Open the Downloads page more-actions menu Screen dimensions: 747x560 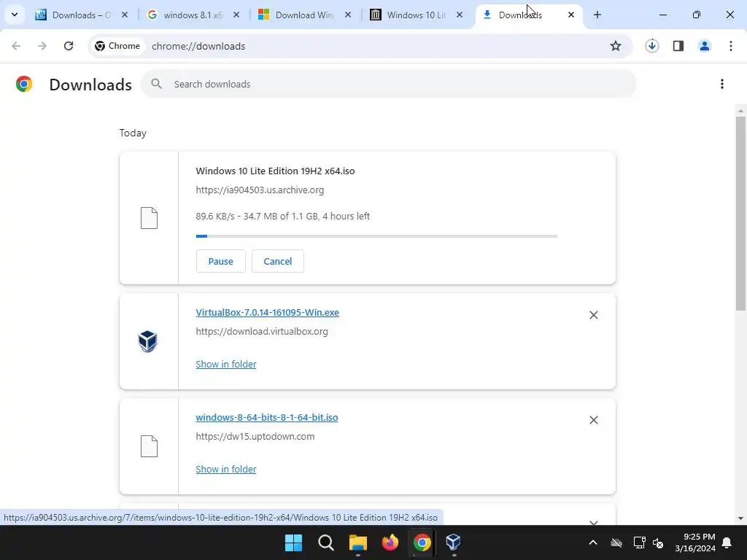[722, 85]
